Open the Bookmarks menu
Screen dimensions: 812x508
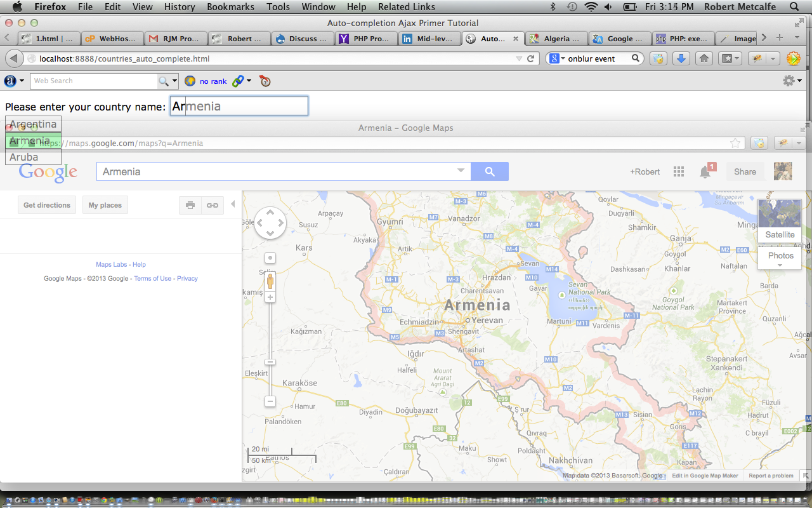[x=230, y=7]
